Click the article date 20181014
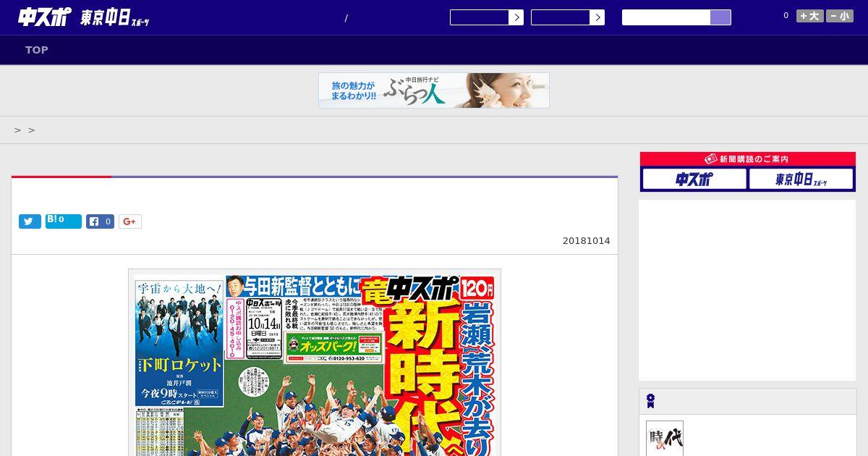Screen dimensions: 868x456 tap(587, 241)
